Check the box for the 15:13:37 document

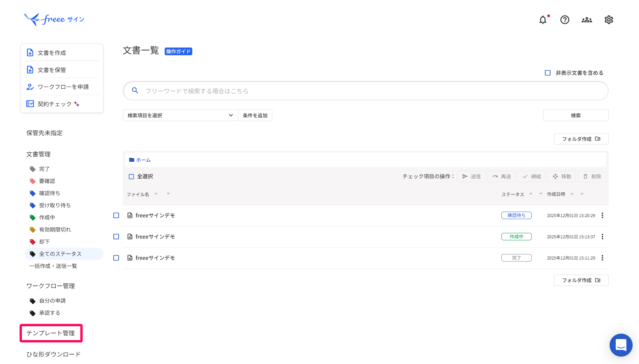(x=116, y=237)
